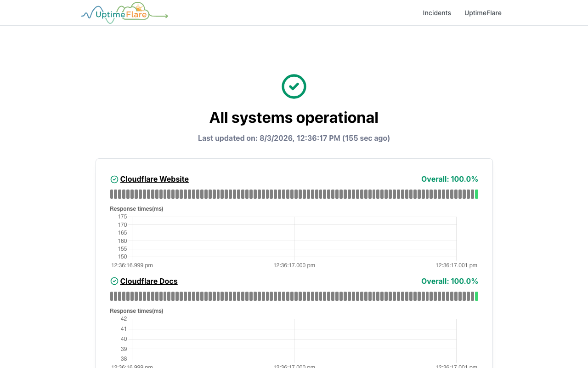This screenshot has height=368, width=588.
Task: Open the Cloudflare Website monitor link
Action: (x=154, y=179)
